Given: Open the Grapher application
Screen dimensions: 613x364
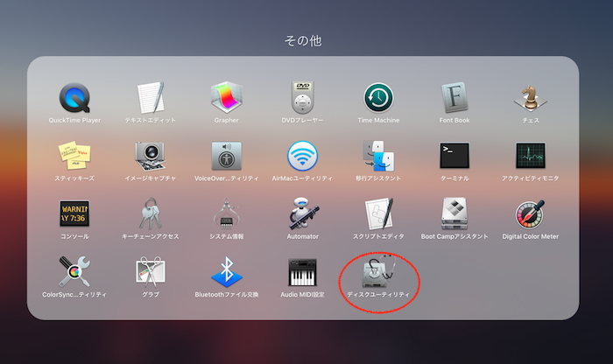Looking at the screenshot, I should click(x=226, y=98).
